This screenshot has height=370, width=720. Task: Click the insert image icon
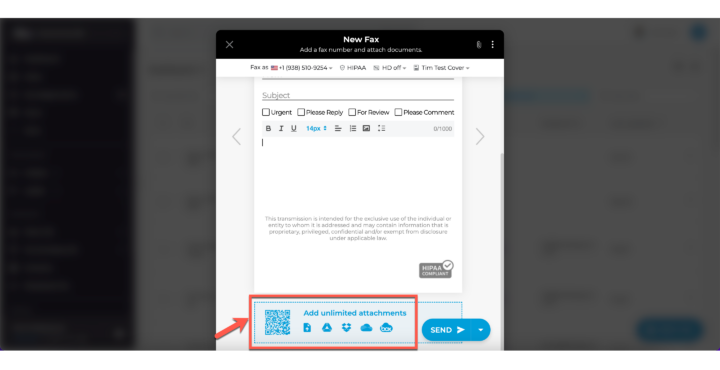pyautogui.click(x=366, y=129)
